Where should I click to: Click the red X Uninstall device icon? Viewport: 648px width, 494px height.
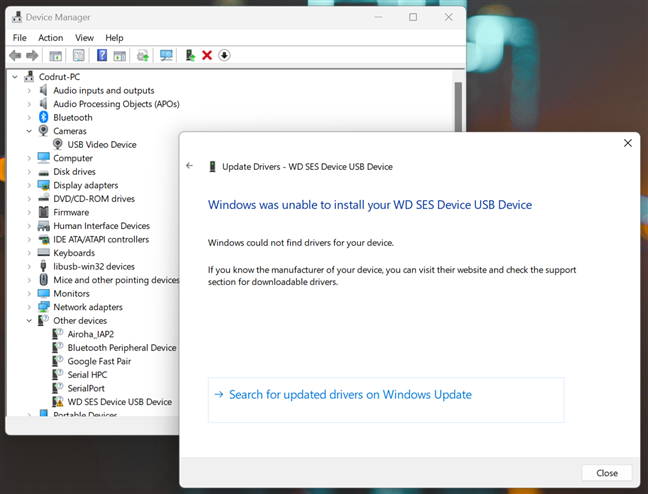pos(207,55)
